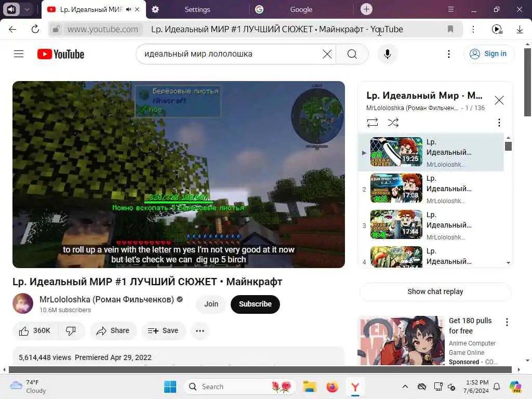The width and height of the screenshot is (532, 399).
Task: Mute the tab via the speaker icon on tab
Action: pos(128,9)
